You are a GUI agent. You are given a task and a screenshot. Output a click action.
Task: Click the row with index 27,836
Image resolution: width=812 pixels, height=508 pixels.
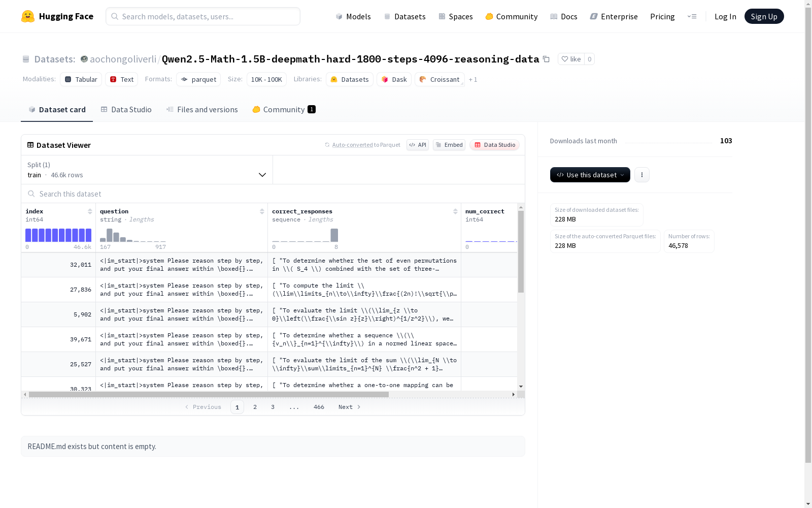click(x=269, y=290)
